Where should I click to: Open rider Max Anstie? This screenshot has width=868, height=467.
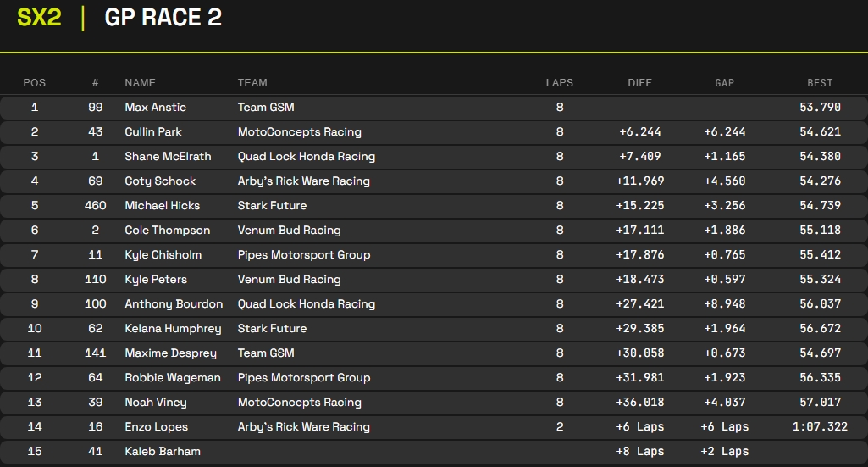[x=155, y=108]
